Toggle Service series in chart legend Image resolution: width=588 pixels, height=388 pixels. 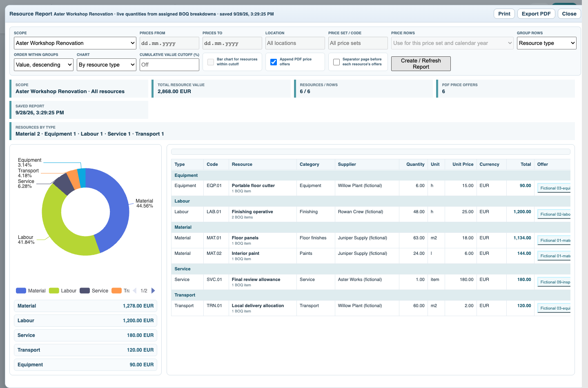94,291
